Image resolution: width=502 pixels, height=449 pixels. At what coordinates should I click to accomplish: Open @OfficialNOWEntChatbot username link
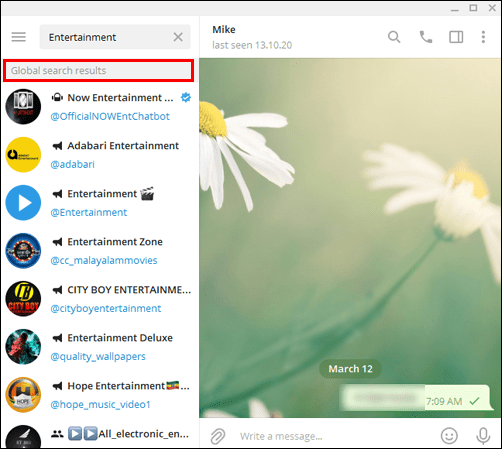[x=110, y=116]
